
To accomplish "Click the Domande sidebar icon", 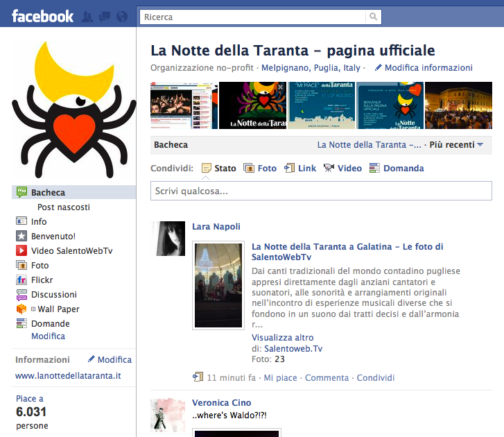I will [21, 323].
